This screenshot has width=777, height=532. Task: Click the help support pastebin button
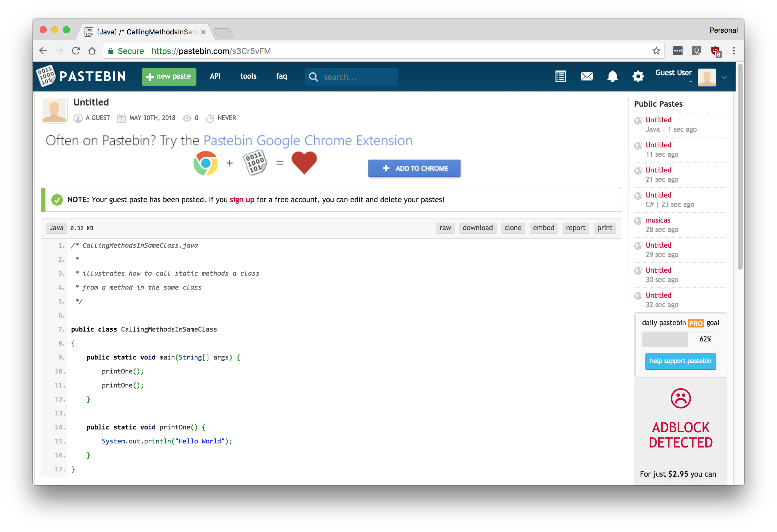[x=680, y=361]
